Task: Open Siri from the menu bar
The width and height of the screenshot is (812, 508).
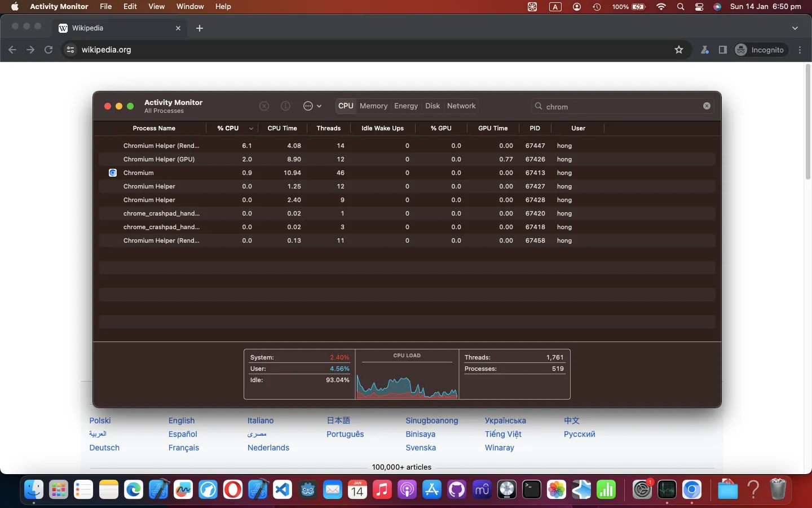Action: 717,7
